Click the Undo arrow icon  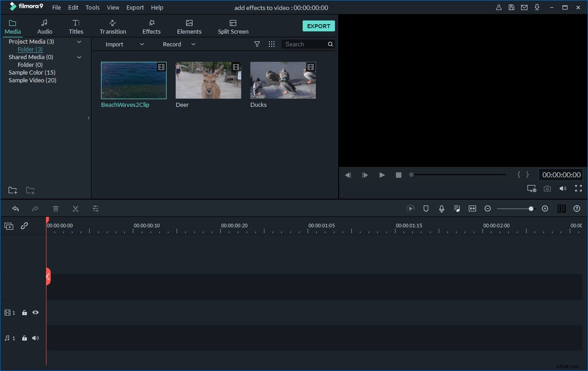point(16,208)
